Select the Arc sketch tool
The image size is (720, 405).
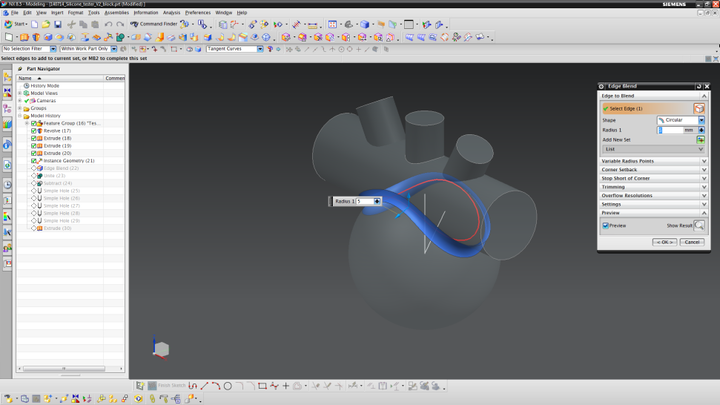[x=216, y=386]
